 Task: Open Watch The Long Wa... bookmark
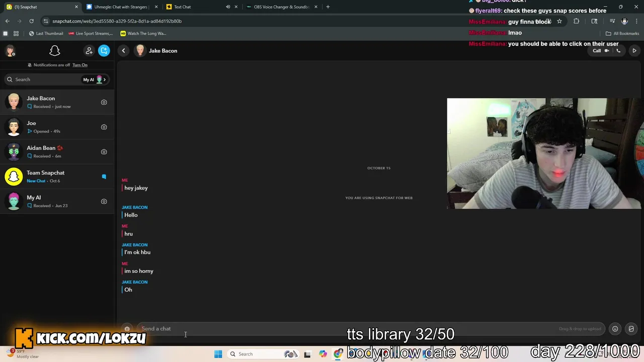tap(143, 34)
